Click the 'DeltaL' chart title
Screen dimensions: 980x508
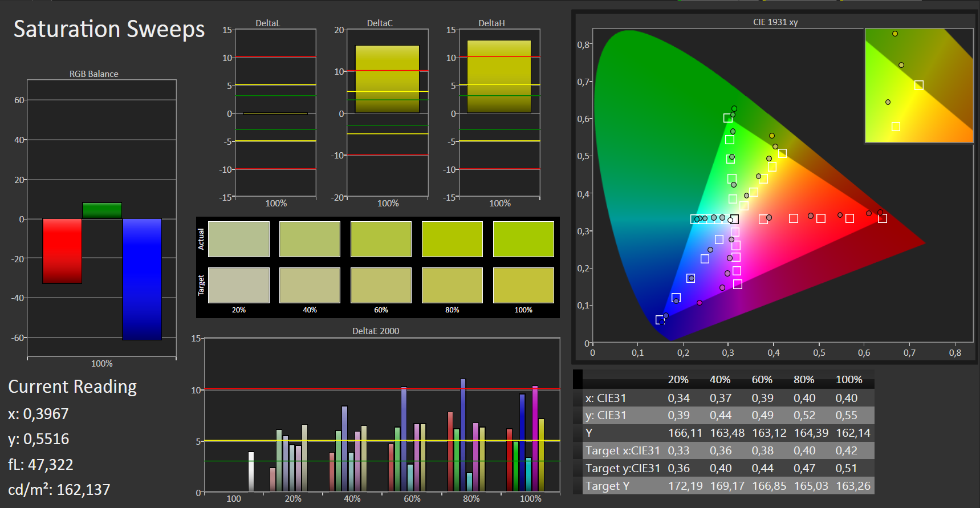click(x=268, y=23)
